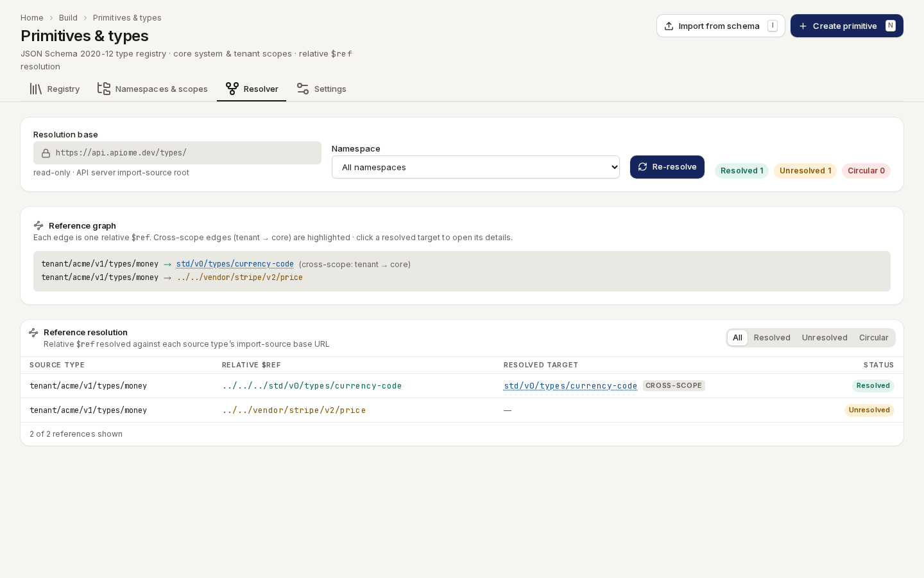Click the Circular 0 count badge

[866, 171]
